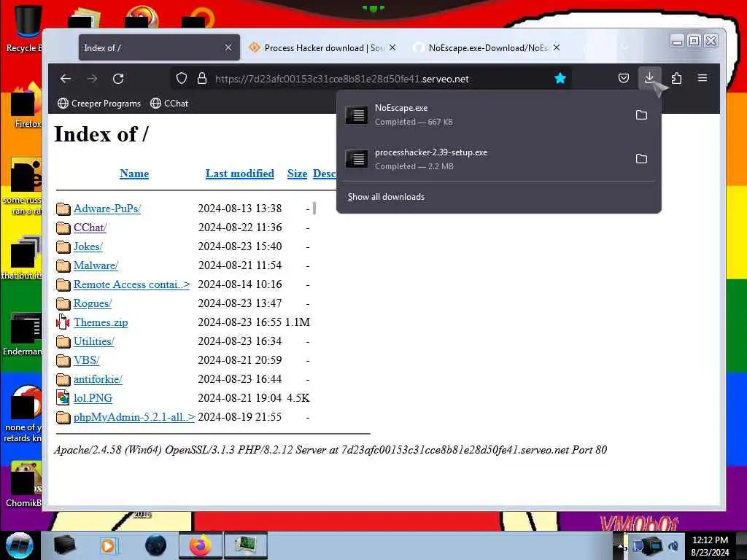Click folder icon beside Utilities/

(x=63, y=341)
